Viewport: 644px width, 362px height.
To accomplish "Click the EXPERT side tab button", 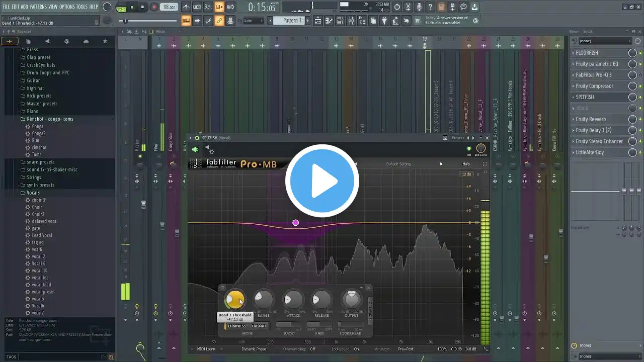I will click(x=371, y=310).
